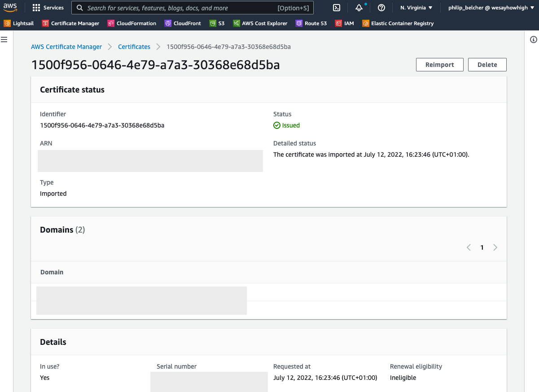Click the Reimport button

pos(439,65)
